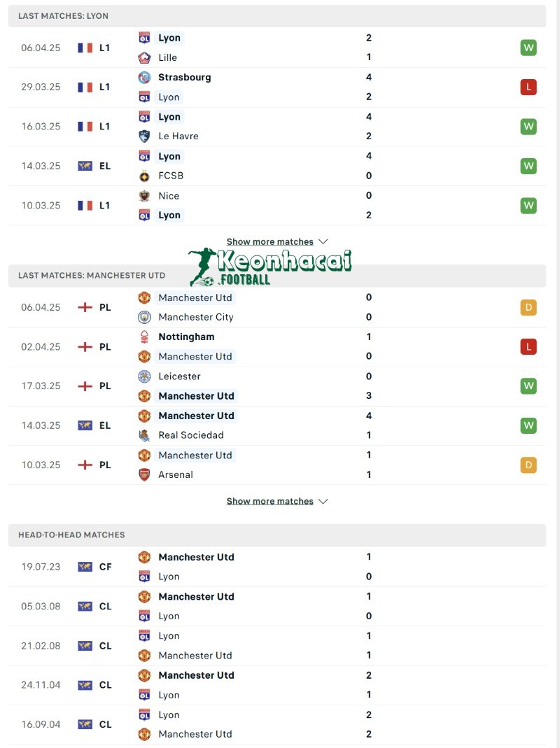This screenshot has height=748, width=560.
Task: Click the yellow D badge for the Manchester derby
Action: tap(528, 307)
